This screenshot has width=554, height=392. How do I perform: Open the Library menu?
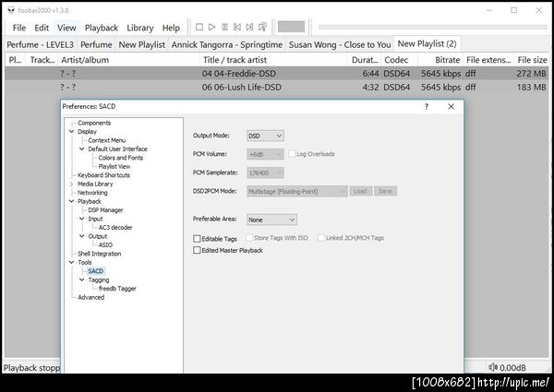(x=140, y=28)
